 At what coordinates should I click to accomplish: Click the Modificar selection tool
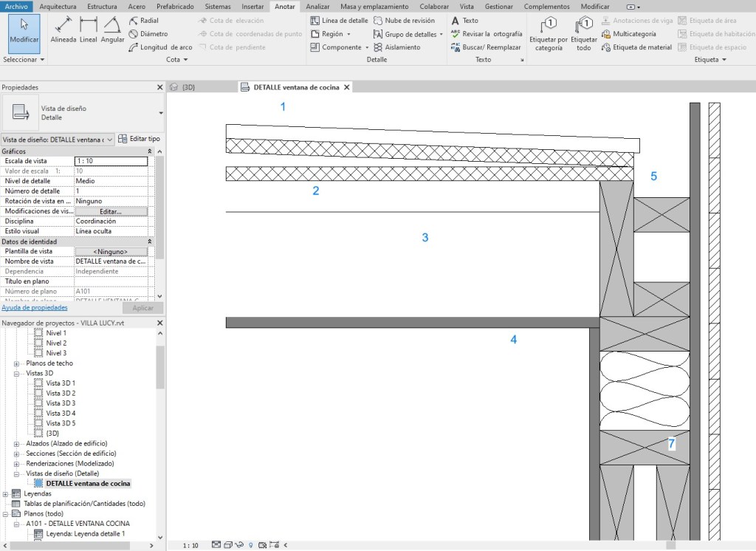(x=24, y=30)
